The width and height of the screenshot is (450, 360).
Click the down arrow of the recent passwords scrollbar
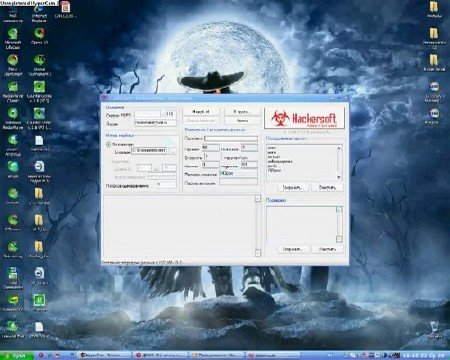pos(339,177)
